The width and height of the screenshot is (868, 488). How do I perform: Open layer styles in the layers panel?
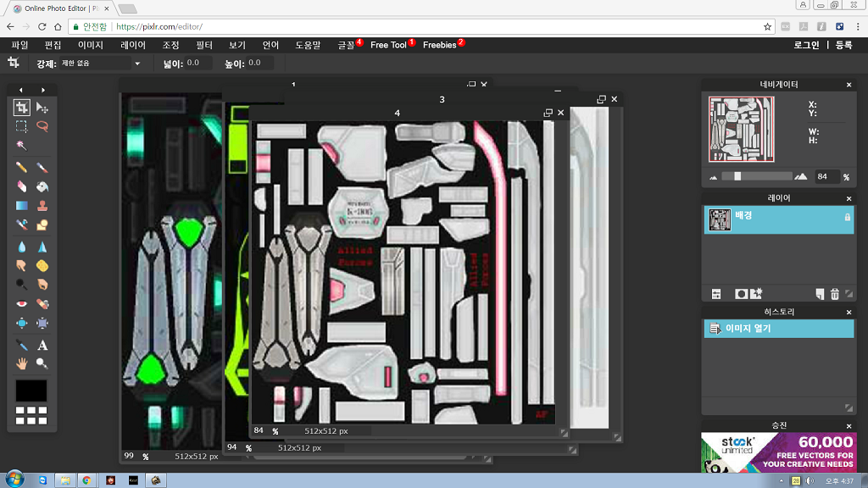coord(756,294)
